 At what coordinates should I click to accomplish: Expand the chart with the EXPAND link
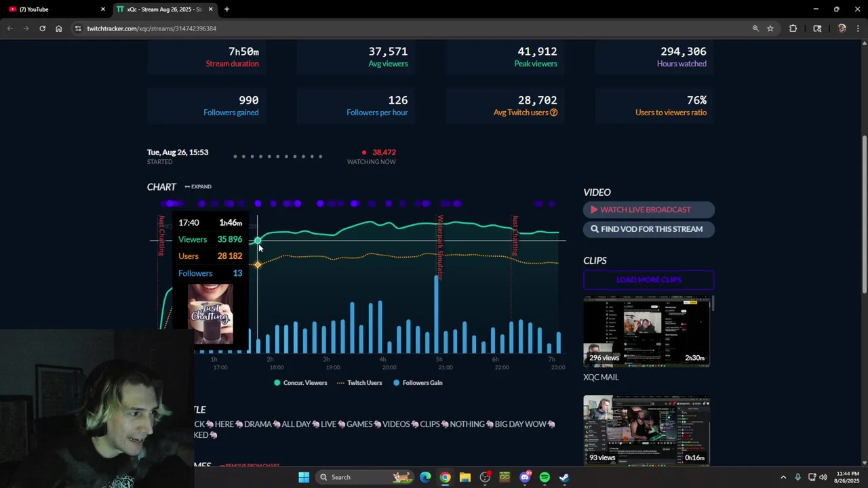[x=198, y=186]
